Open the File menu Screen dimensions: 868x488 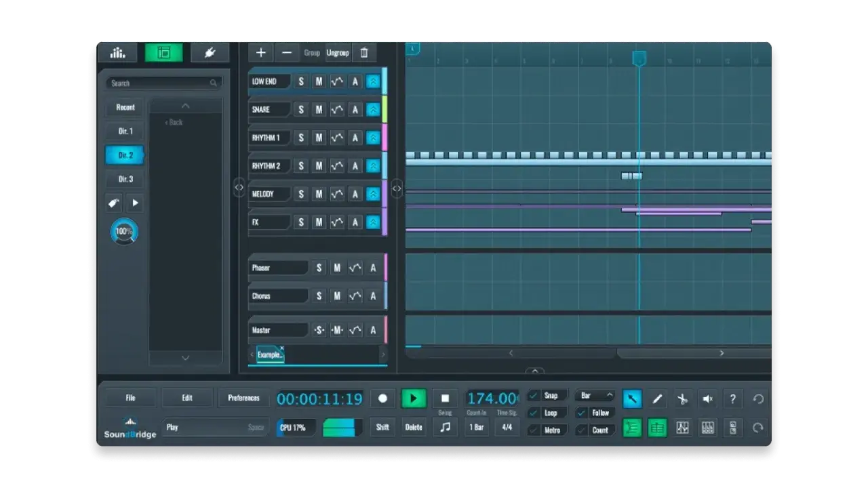pyautogui.click(x=130, y=398)
